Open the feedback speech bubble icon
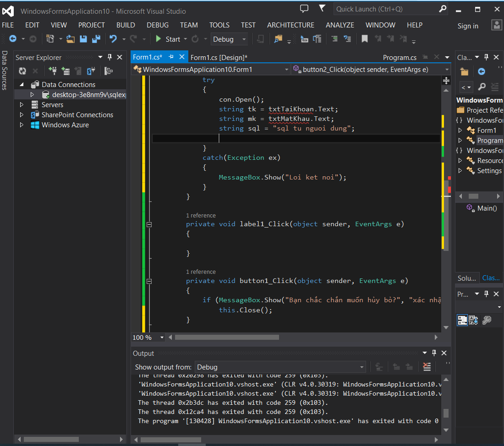 [x=304, y=9]
